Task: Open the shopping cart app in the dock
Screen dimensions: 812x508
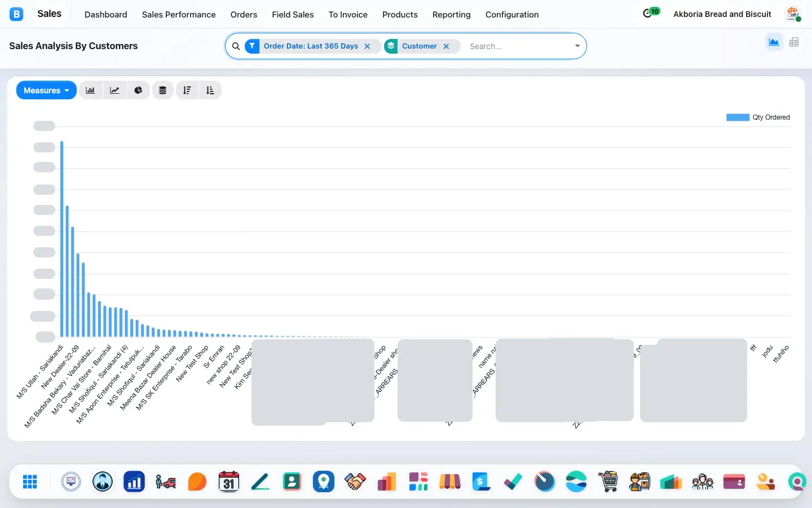Action: click(x=608, y=481)
